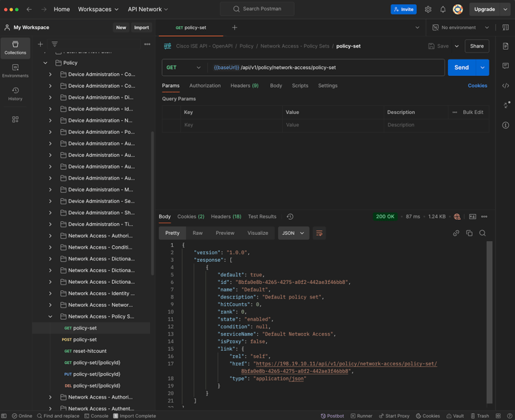Toggle the wrap lines icon in response
Screen dimensions: 515x420
point(319,233)
